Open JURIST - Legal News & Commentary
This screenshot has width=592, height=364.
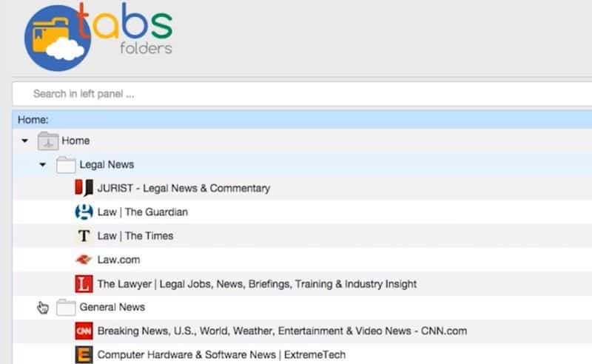pos(184,188)
